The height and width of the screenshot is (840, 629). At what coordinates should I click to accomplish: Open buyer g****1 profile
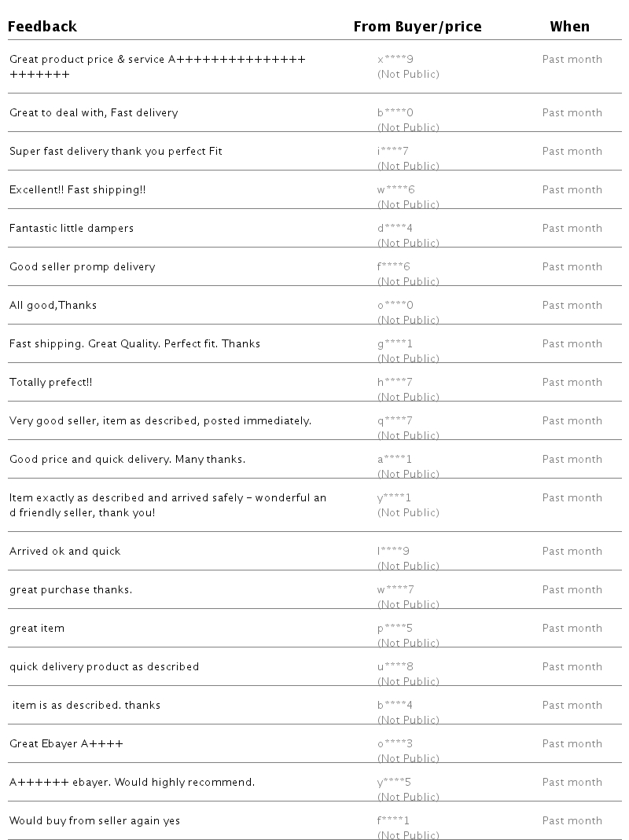pyautogui.click(x=395, y=343)
